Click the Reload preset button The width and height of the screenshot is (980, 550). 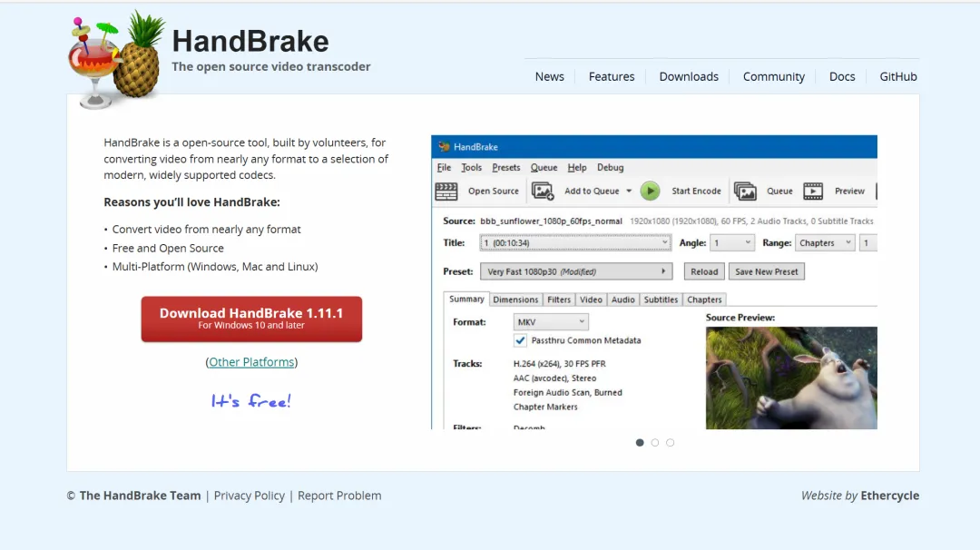click(x=704, y=272)
